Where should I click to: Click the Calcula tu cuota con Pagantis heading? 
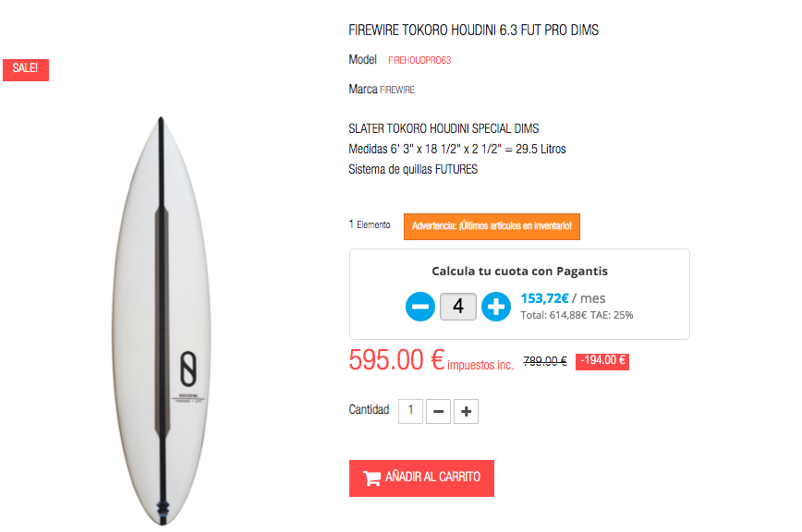519,271
